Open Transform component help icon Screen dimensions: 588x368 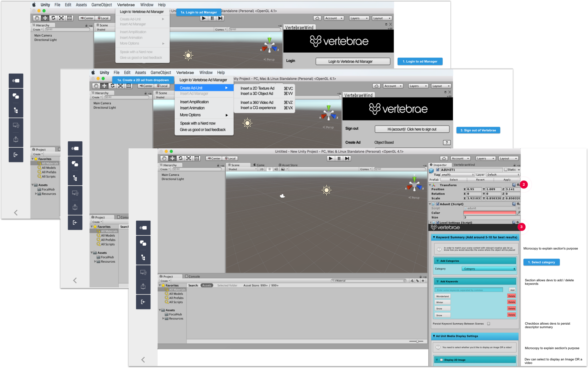514,185
